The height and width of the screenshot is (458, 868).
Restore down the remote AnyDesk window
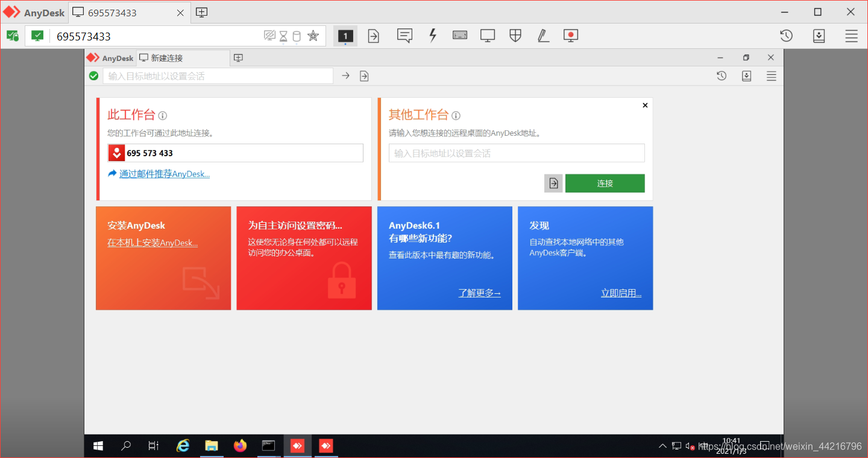tap(746, 58)
